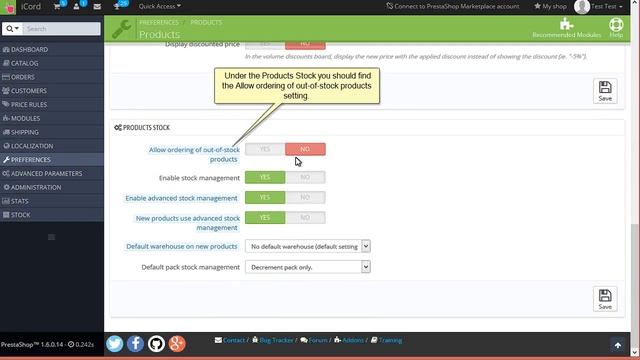Set Allow ordering out-of-stock to No
Viewport: 640px width, 360px height.
[305, 149]
